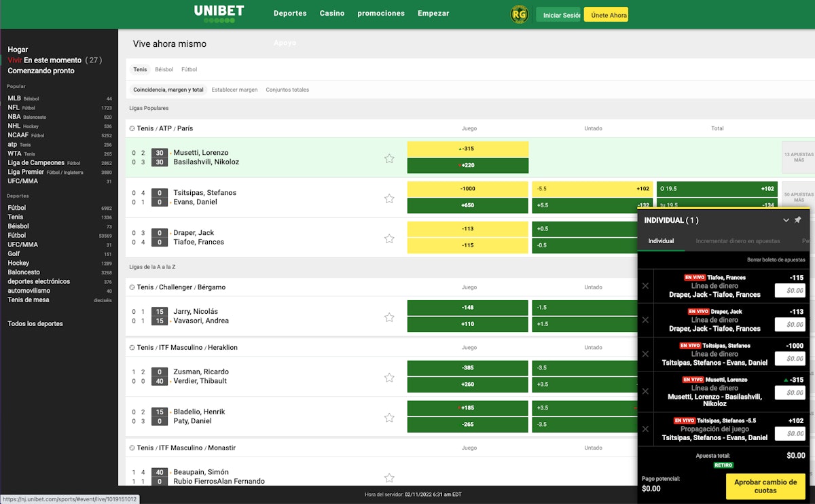This screenshot has width=815, height=504.
Task: Collapse the bet slip with chevron
Action: 786,220
